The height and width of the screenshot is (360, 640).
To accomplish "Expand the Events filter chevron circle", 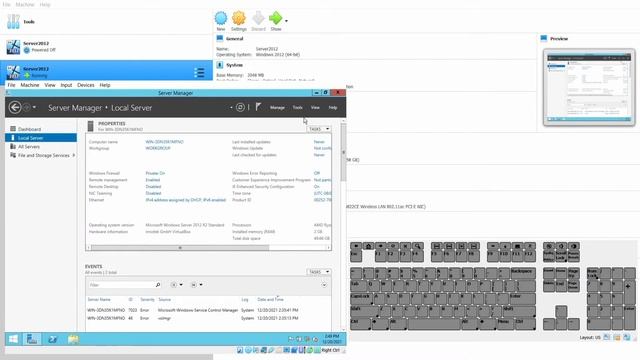I will click(x=324, y=285).
